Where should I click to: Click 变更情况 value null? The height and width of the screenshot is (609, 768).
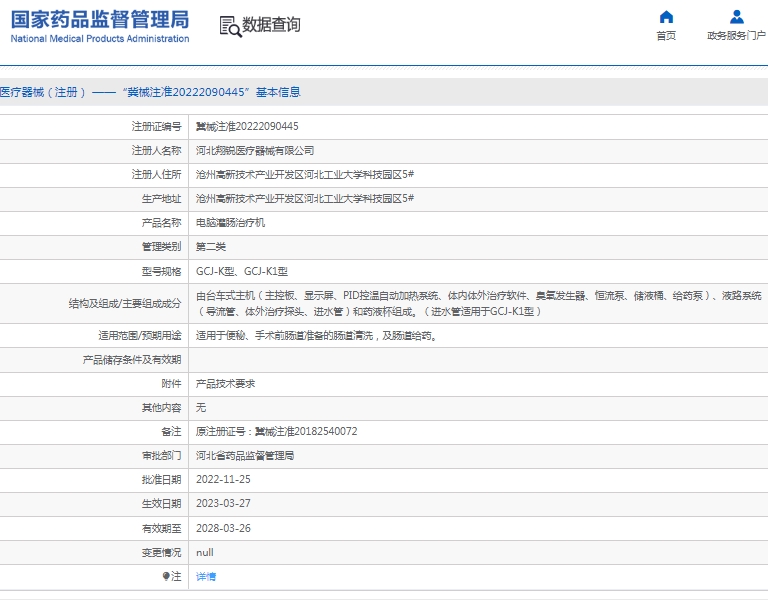coord(205,553)
